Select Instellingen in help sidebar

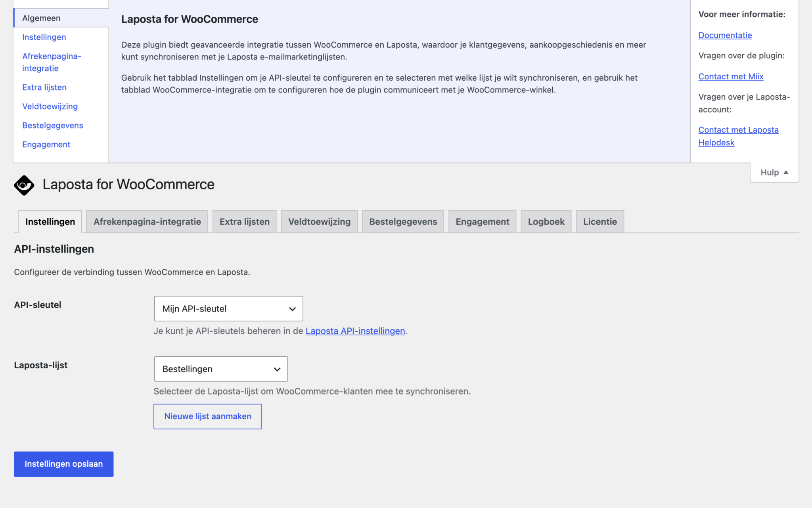44,37
